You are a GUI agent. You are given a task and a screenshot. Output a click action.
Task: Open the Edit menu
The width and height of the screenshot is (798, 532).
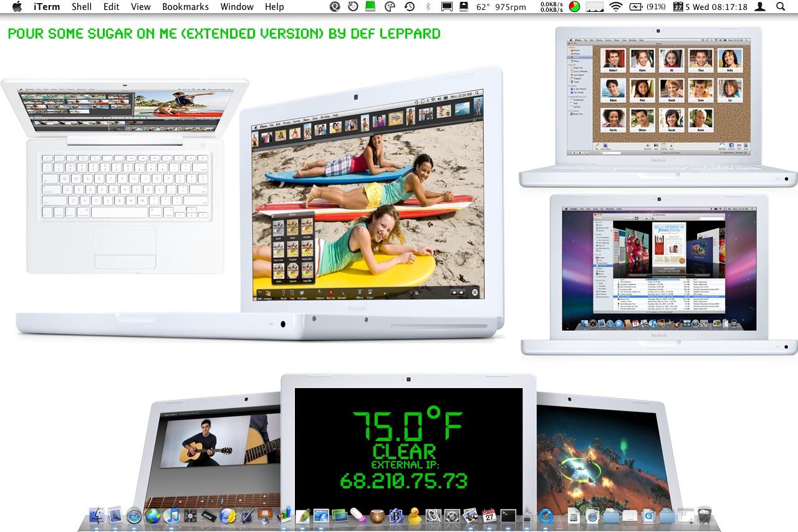112,7
